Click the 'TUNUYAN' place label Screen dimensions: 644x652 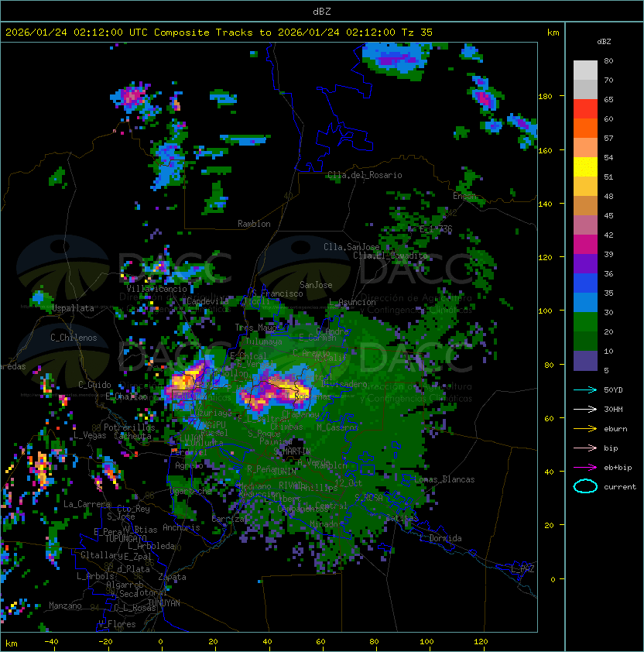164,603
